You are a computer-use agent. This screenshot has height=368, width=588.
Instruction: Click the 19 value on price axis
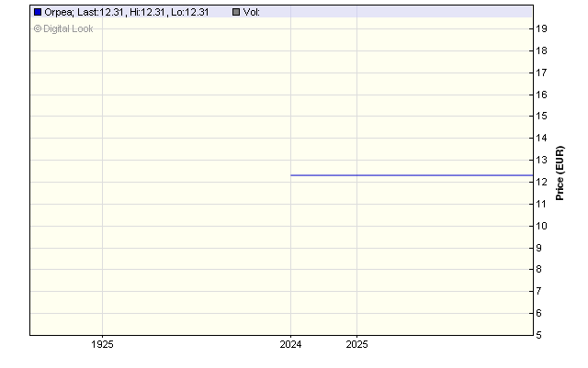pos(541,28)
